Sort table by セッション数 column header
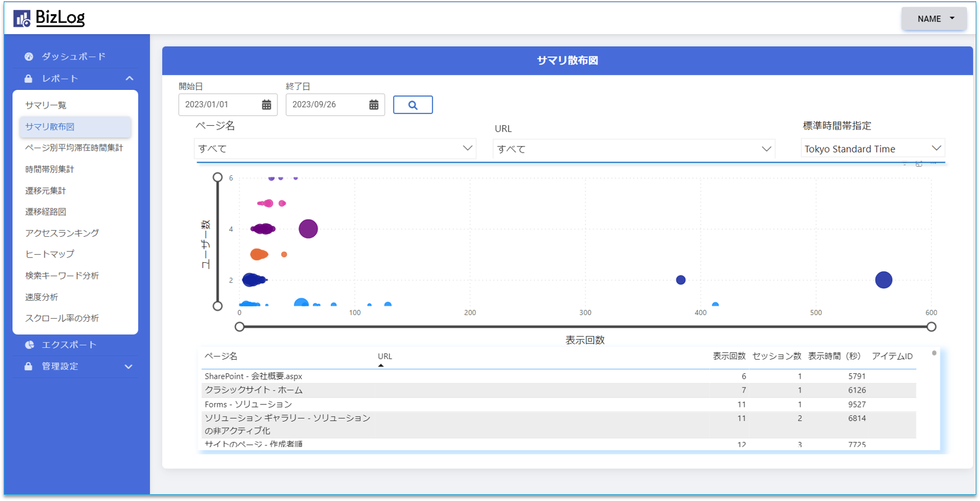The width and height of the screenshot is (980, 501). click(777, 357)
